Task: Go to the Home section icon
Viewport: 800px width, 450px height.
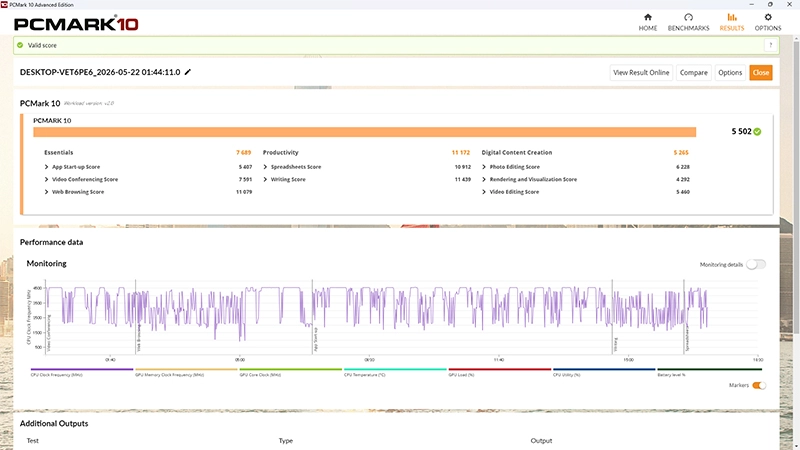Action: (647, 17)
